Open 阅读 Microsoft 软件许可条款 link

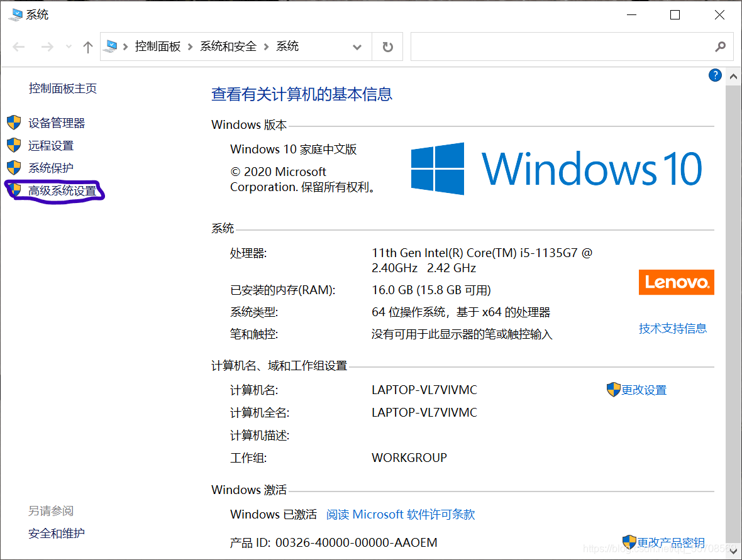tap(401, 515)
